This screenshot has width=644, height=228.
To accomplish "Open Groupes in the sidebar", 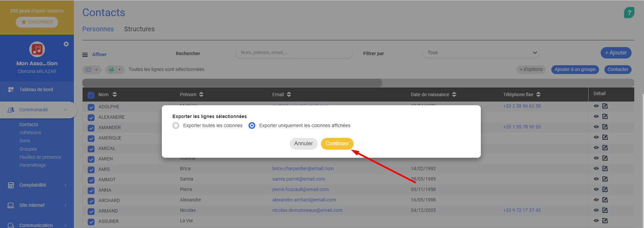I will (x=28, y=149).
